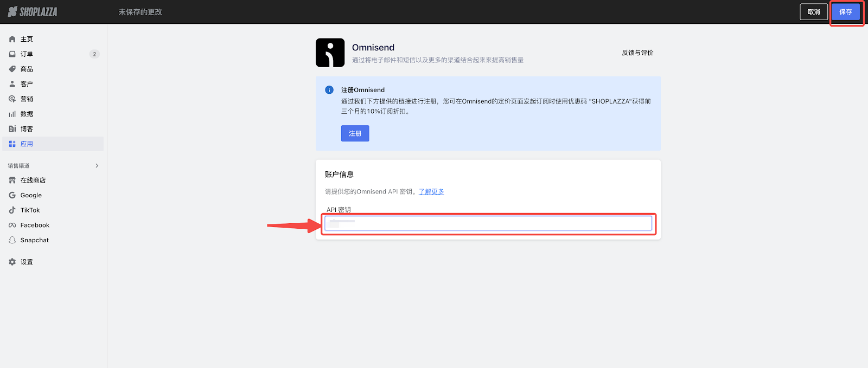This screenshot has height=368, width=868.
Task: Open the 主页 menu item
Action: (x=53, y=39)
